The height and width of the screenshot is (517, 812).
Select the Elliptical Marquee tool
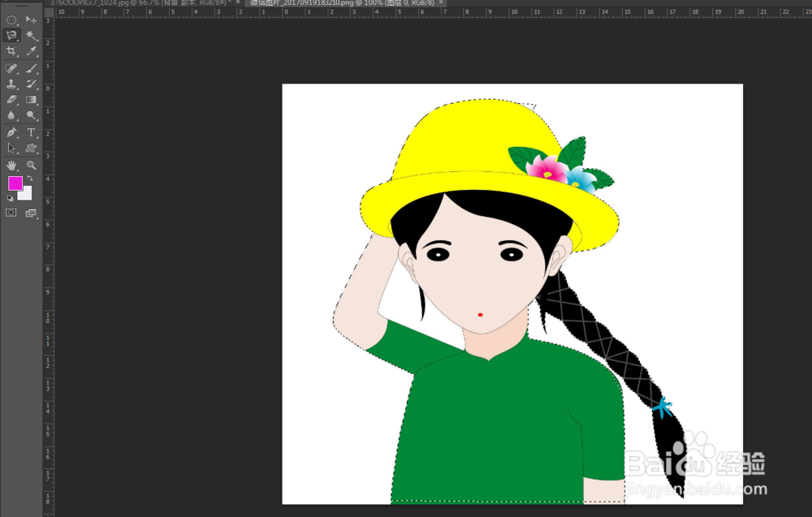[11, 19]
